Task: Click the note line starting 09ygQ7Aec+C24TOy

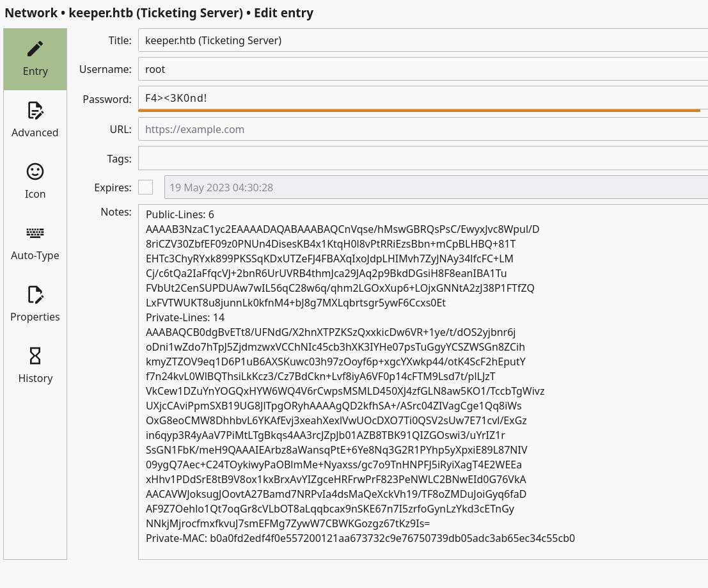Action: (x=334, y=465)
